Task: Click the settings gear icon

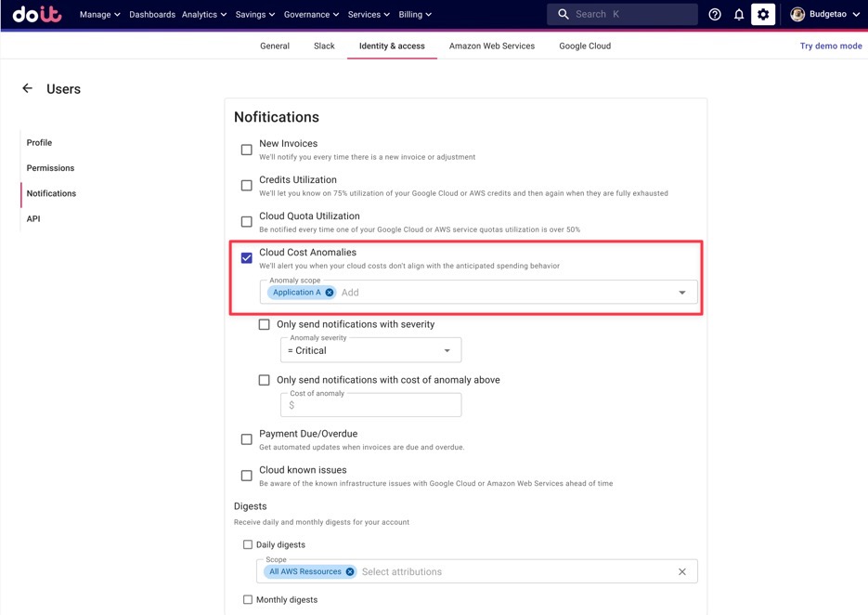Action: (763, 15)
